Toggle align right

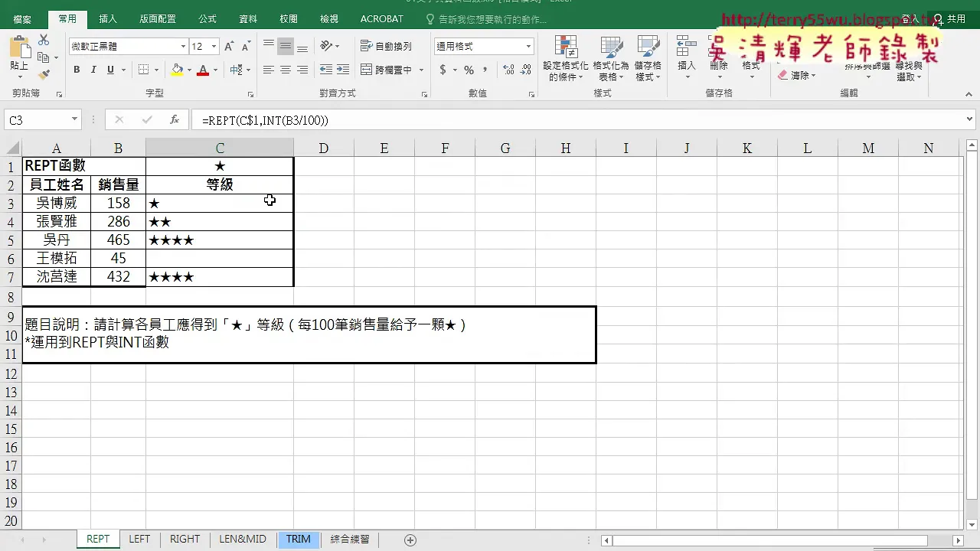(302, 70)
